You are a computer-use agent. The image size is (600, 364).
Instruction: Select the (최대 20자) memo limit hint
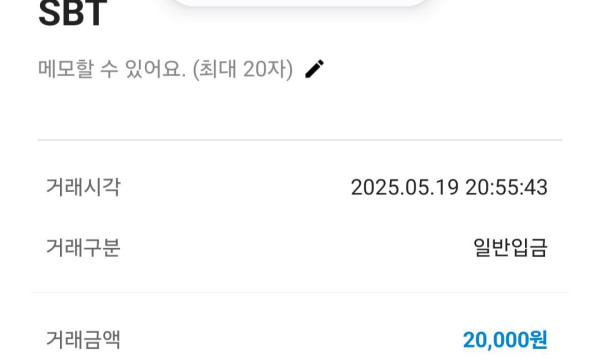pos(243,69)
